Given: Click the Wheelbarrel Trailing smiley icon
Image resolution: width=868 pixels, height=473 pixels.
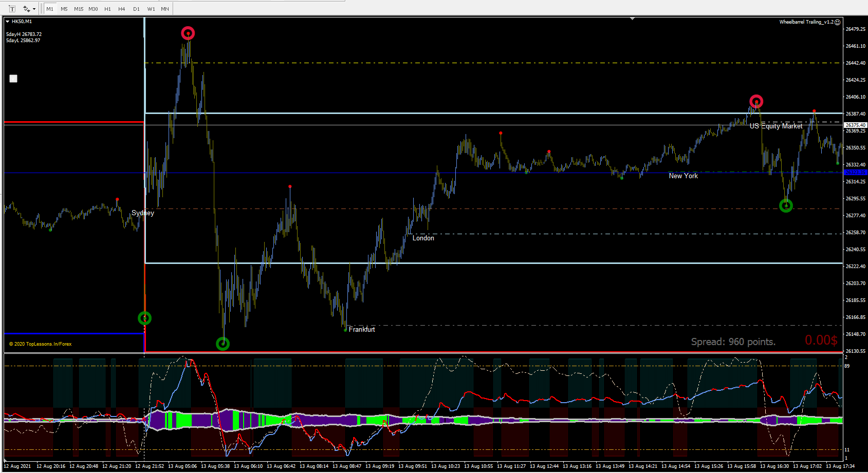Looking at the screenshot, I should 838,22.
